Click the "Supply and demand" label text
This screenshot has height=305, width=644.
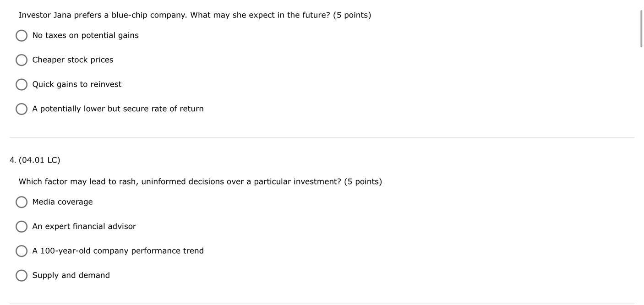tap(71, 276)
